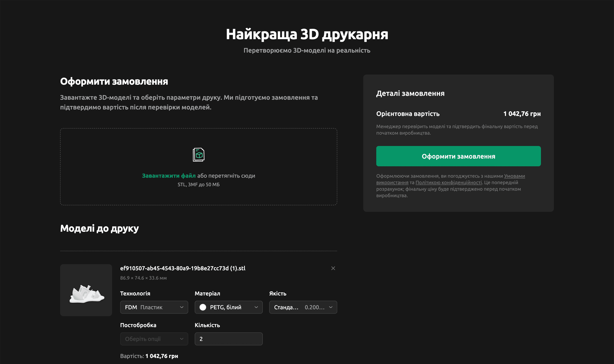Click the 3D model preview thumbnail
The height and width of the screenshot is (364, 614).
[x=86, y=290]
